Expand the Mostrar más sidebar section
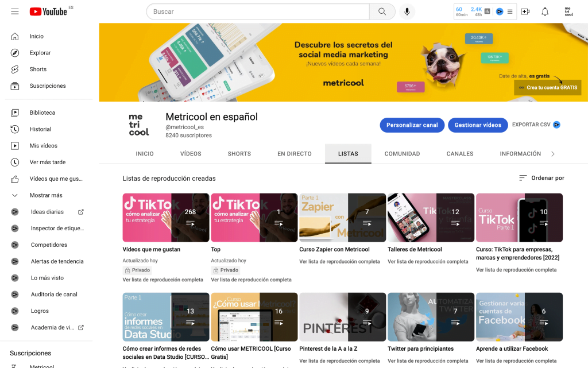This screenshot has width=588, height=368. (x=47, y=195)
